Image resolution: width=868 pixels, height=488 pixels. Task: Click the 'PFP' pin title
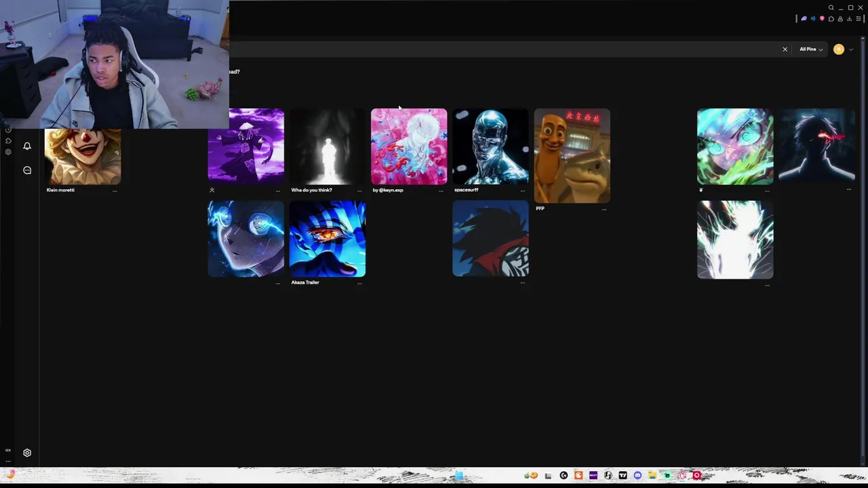pos(540,208)
